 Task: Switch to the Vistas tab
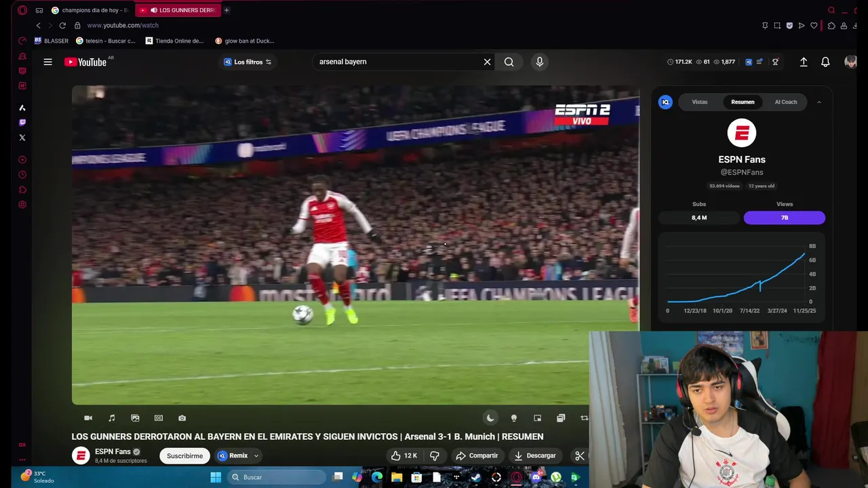pyautogui.click(x=700, y=102)
